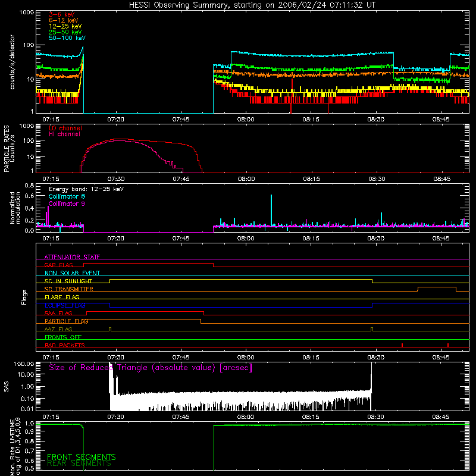Viewport: 476px width, 476px height.
Task: Click the tall cyan Collimator 8 modulation spike
Action: 271,209
